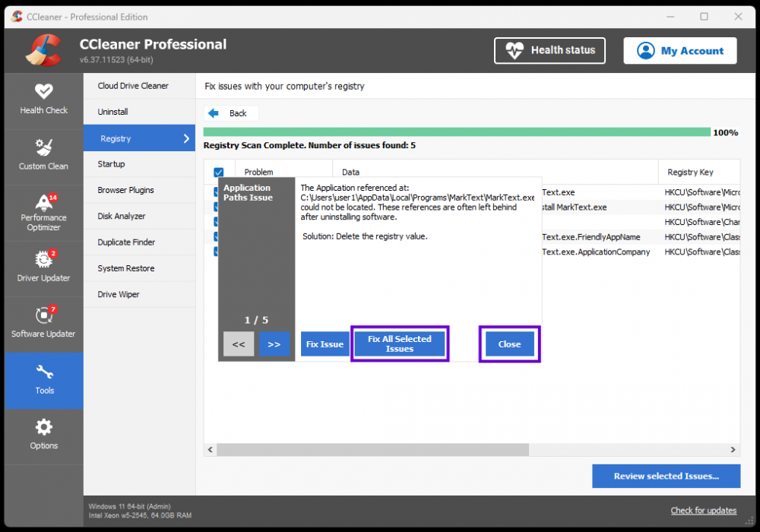This screenshot has height=532, width=760.
Task: Open Disk Analyzer tool
Action: (139, 216)
